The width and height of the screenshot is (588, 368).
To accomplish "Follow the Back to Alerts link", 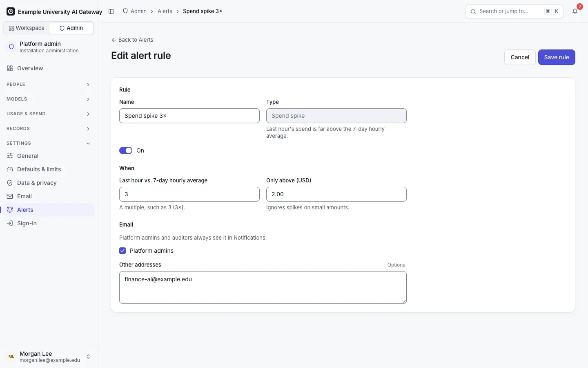I will coord(132,40).
